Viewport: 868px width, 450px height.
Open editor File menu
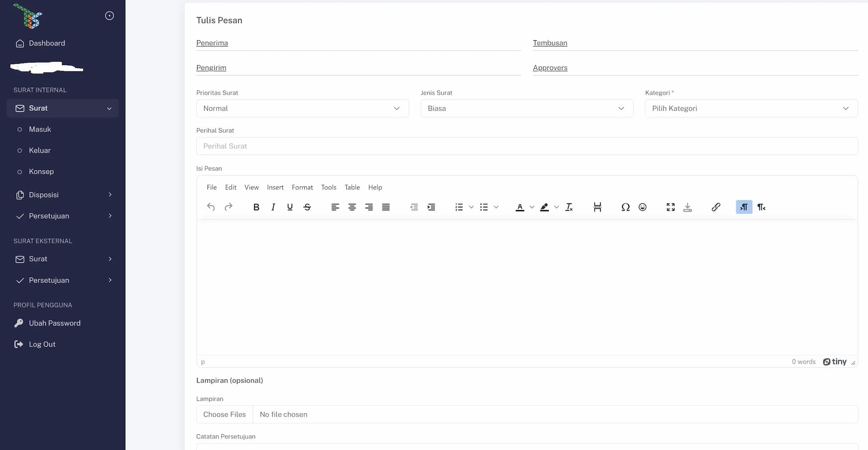[212, 187]
